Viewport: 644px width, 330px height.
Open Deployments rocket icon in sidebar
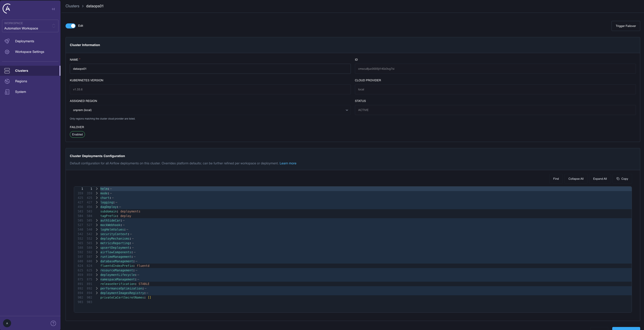point(7,41)
